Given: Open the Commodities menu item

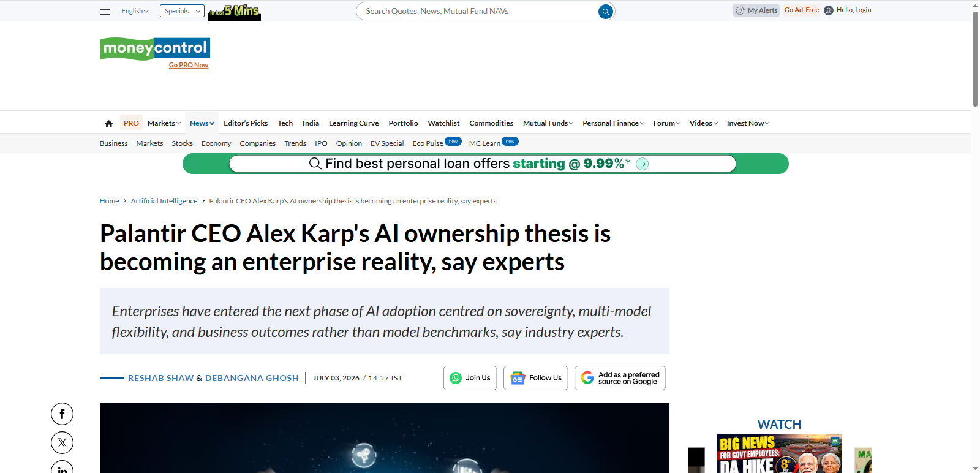Looking at the screenshot, I should pos(491,123).
